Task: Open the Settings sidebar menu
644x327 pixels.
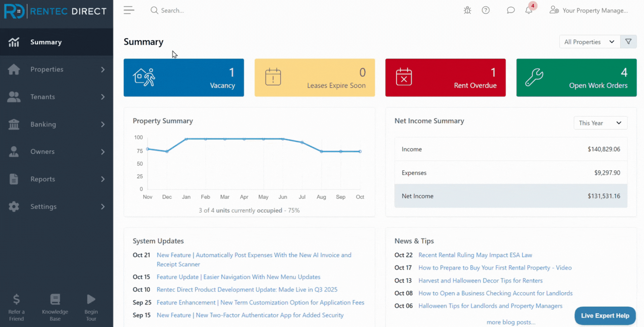Action: pyautogui.click(x=57, y=206)
